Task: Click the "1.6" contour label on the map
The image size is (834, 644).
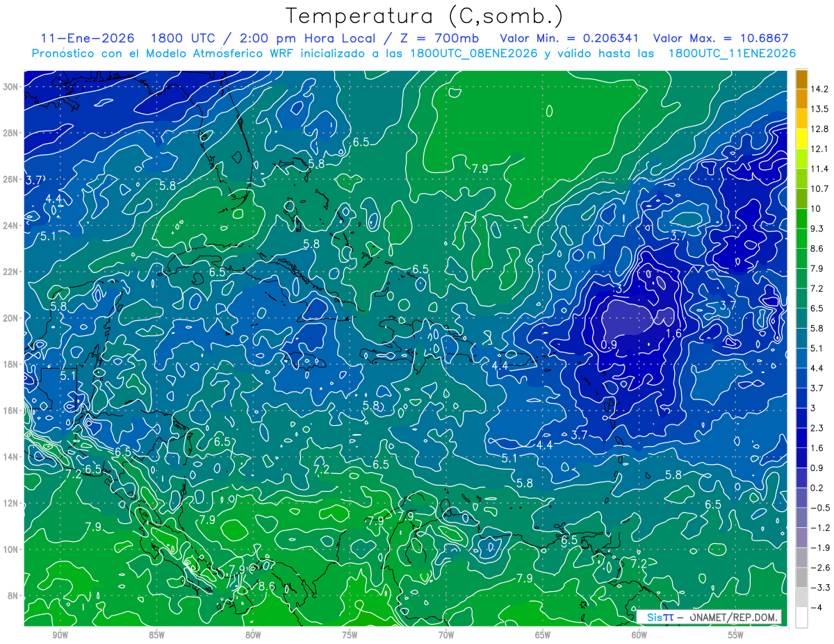Action: [x=673, y=333]
